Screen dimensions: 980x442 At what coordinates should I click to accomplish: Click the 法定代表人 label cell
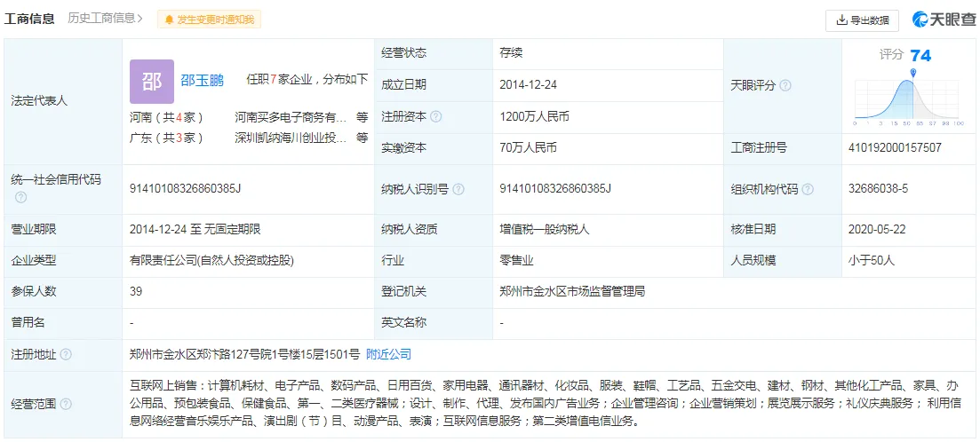coord(62,100)
